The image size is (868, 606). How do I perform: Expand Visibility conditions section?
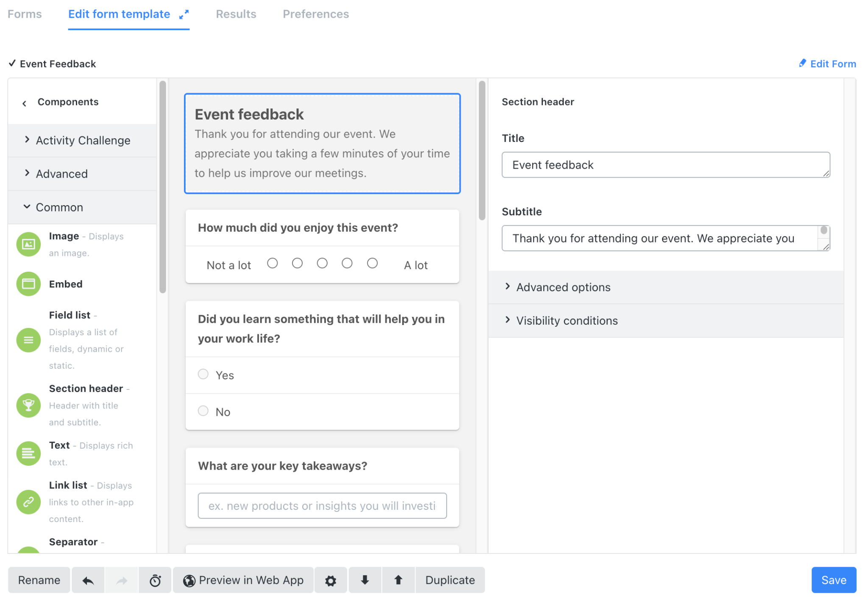666,321
